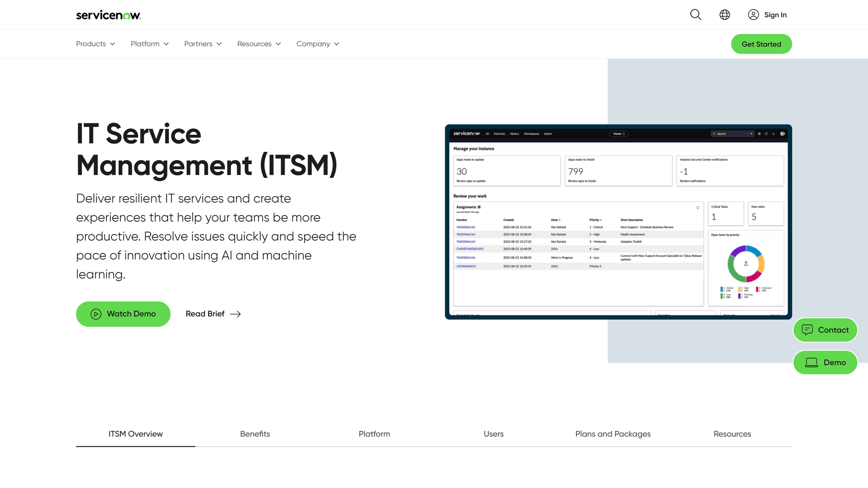Click the Sign In link
The height and width of the screenshot is (488, 868).
pos(775,14)
